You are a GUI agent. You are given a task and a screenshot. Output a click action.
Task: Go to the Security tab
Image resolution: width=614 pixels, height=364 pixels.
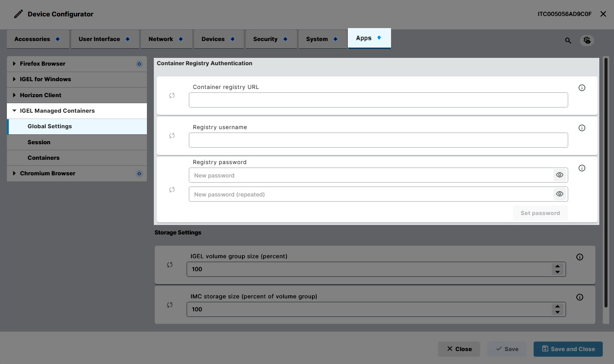[271, 39]
